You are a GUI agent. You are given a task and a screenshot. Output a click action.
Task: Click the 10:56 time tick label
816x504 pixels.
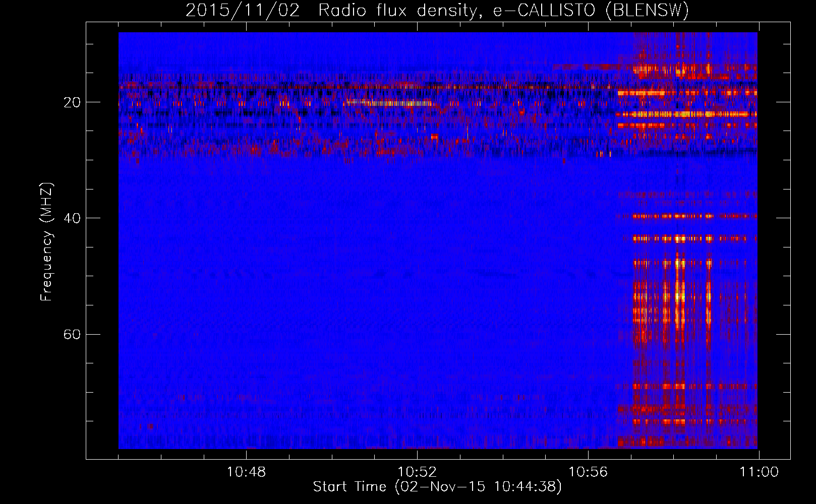(x=588, y=472)
